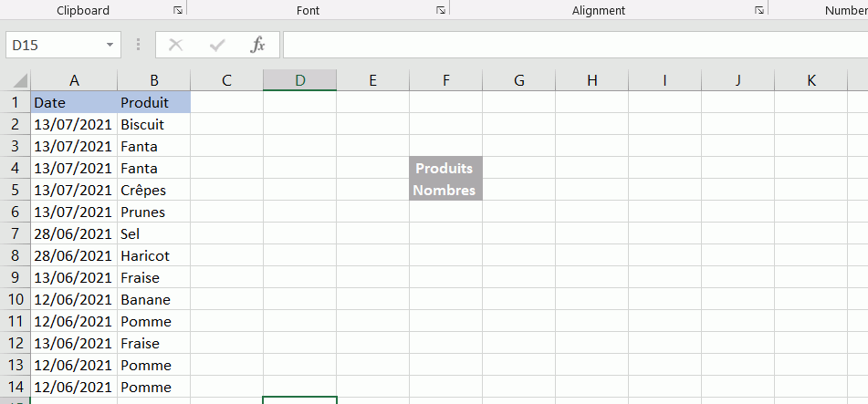Open the Font settings dialog launcher
Viewport: 868px width, 404px height.
coord(441,11)
